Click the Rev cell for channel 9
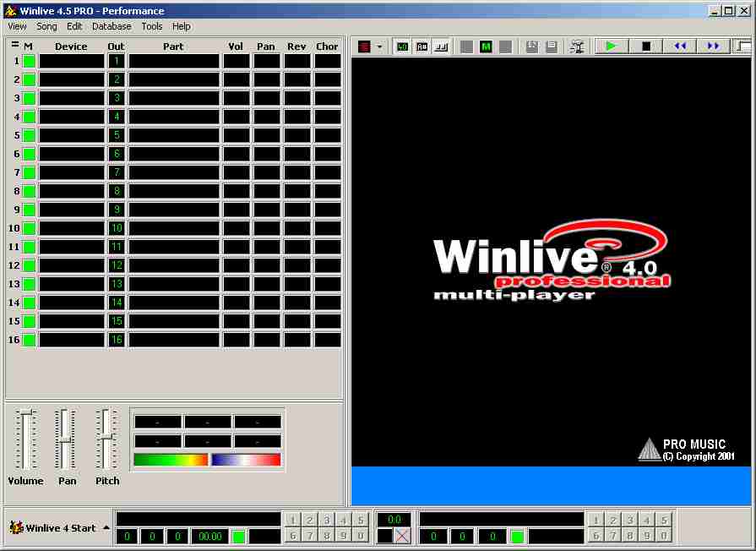The image size is (756, 551). point(297,210)
